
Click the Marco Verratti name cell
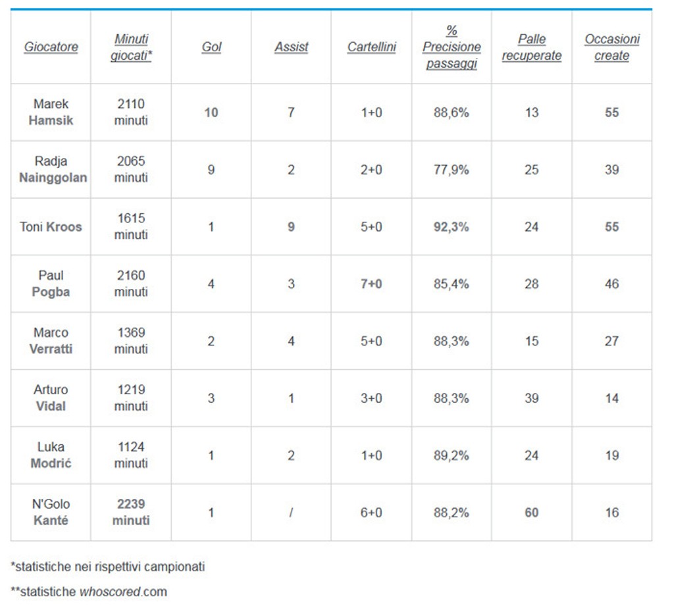51,341
